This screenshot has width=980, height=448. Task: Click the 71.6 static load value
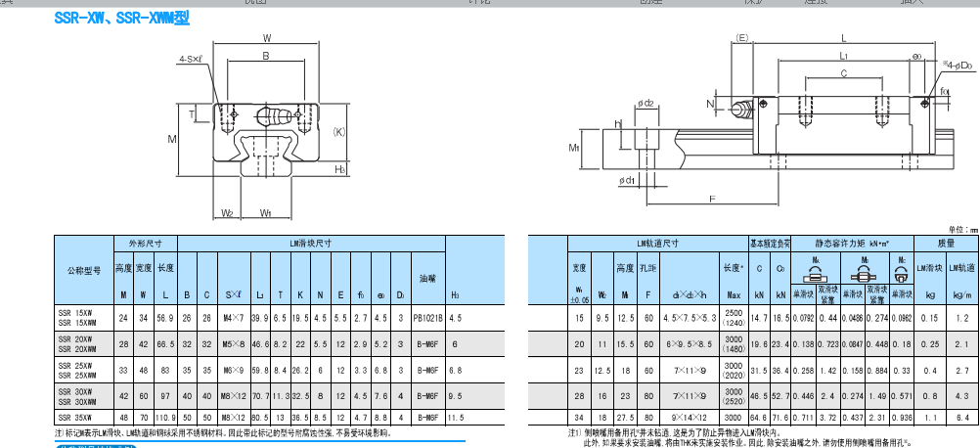pyautogui.click(x=781, y=417)
